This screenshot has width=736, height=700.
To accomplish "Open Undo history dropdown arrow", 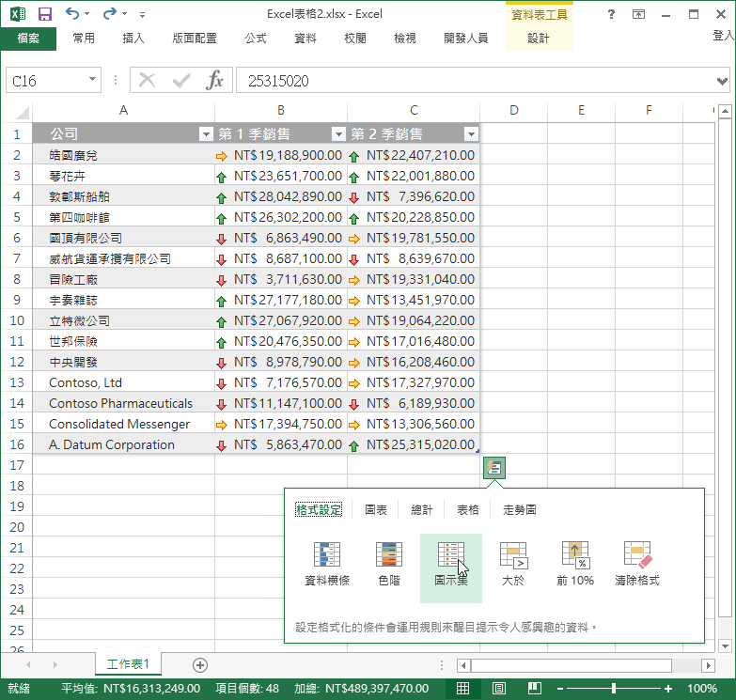I will [x=86, y=14].
